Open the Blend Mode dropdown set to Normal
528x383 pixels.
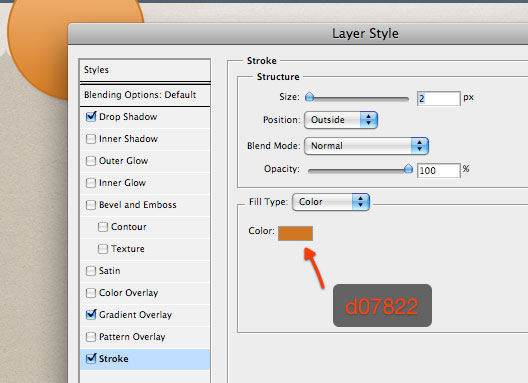tap(366, 146)
